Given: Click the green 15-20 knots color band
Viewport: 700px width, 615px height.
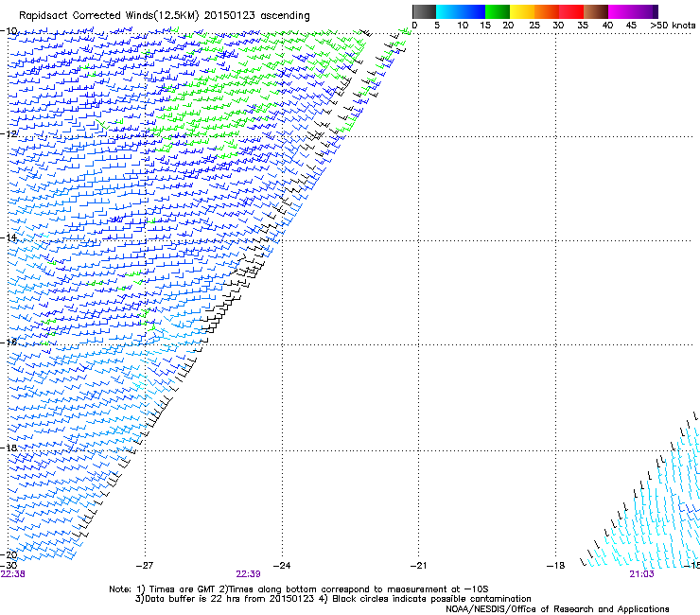Looking at the screenshot, I should pyautogui.click(x=498, y=11).
